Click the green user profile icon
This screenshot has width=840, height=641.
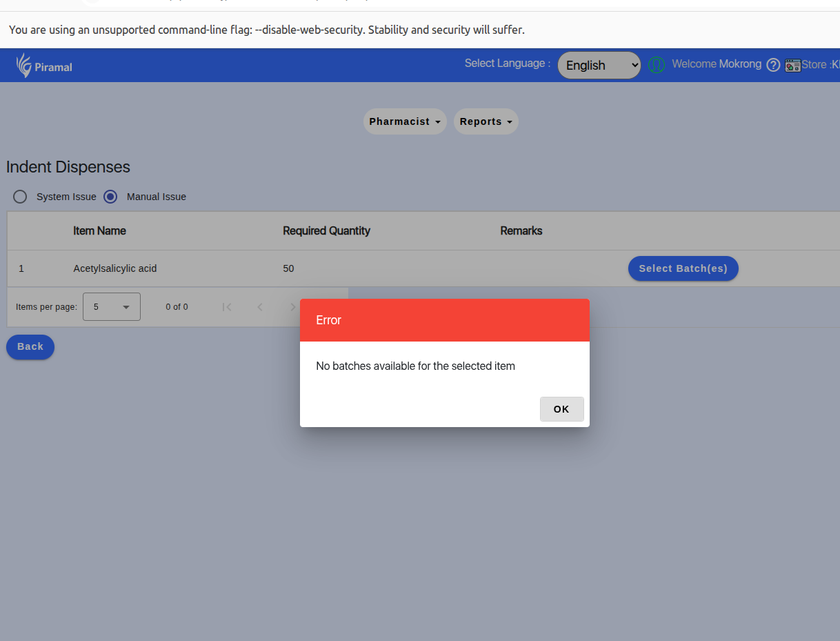pyautogui.click(x=657, y=65)
